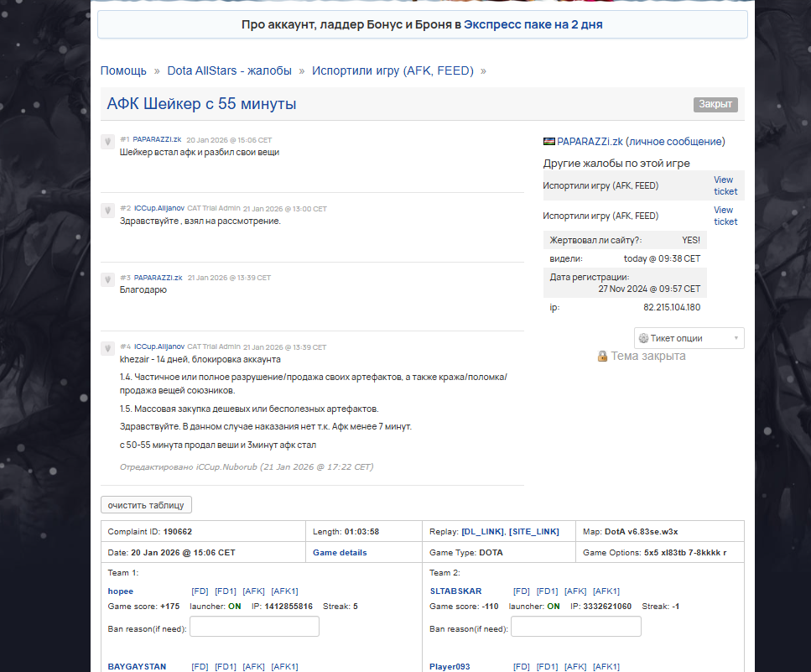Click the heart icon beside post #2
Viewport: 811px width, 672px height.
[107, 210]
